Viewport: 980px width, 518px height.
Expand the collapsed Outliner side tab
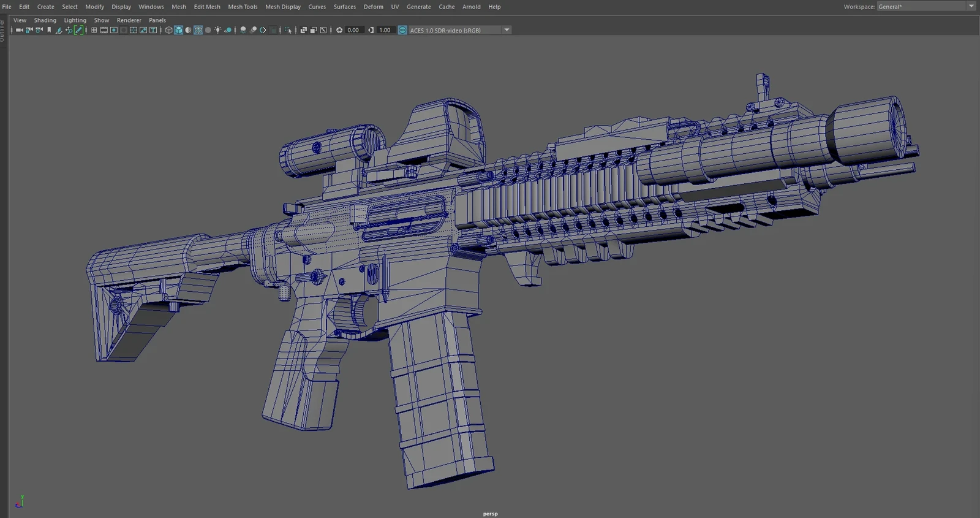2,31
